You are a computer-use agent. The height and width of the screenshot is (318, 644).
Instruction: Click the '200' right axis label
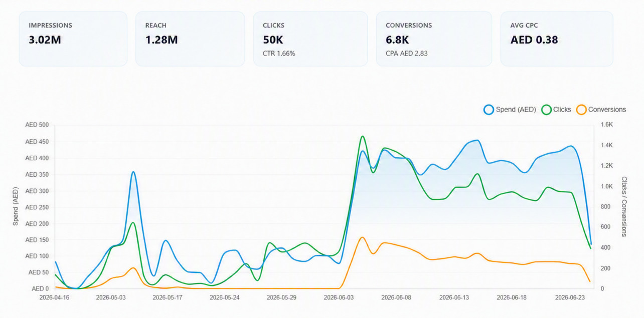tap(605, 268)
